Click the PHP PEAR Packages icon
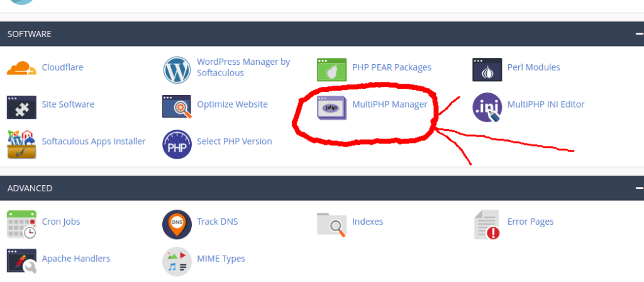 click(331, 69)
